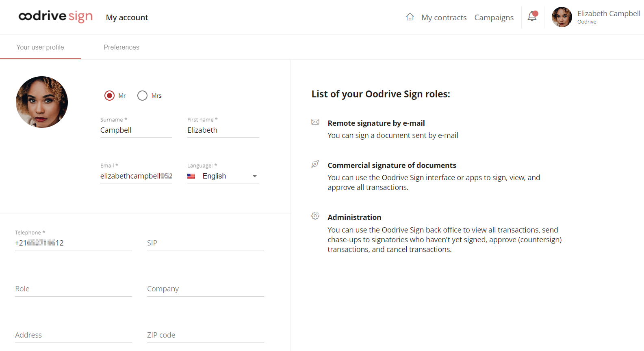
Task: Open My contracts link
Action: click(x=444, y=17)
